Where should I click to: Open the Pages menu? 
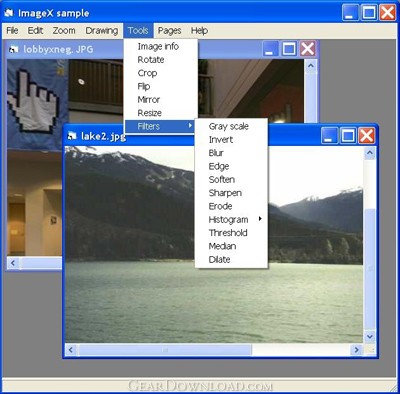(169, 31)
